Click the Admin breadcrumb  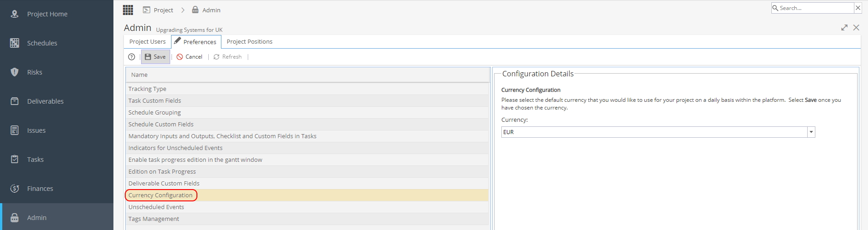(x=206, y=10)
